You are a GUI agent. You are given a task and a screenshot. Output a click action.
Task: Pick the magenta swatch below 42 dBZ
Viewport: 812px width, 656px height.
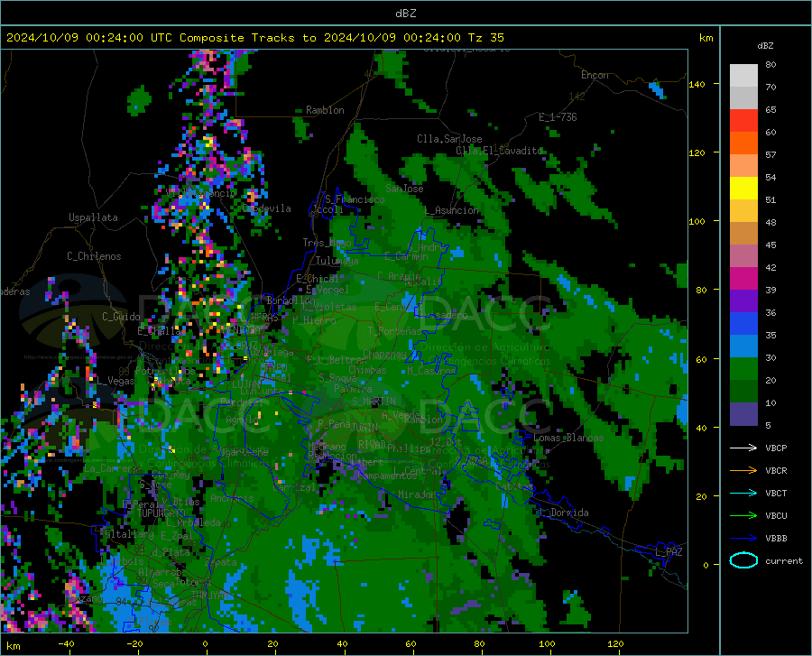(x=743, y=279)
